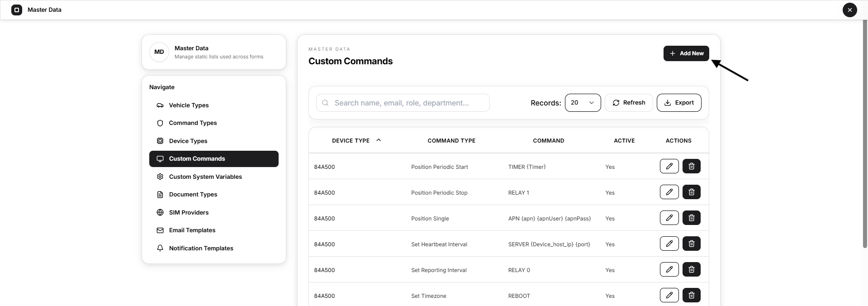This screenshot has width=868, height=306.
Task: Click the chip icon beside Device Types
Action: [x=160, y=141]
